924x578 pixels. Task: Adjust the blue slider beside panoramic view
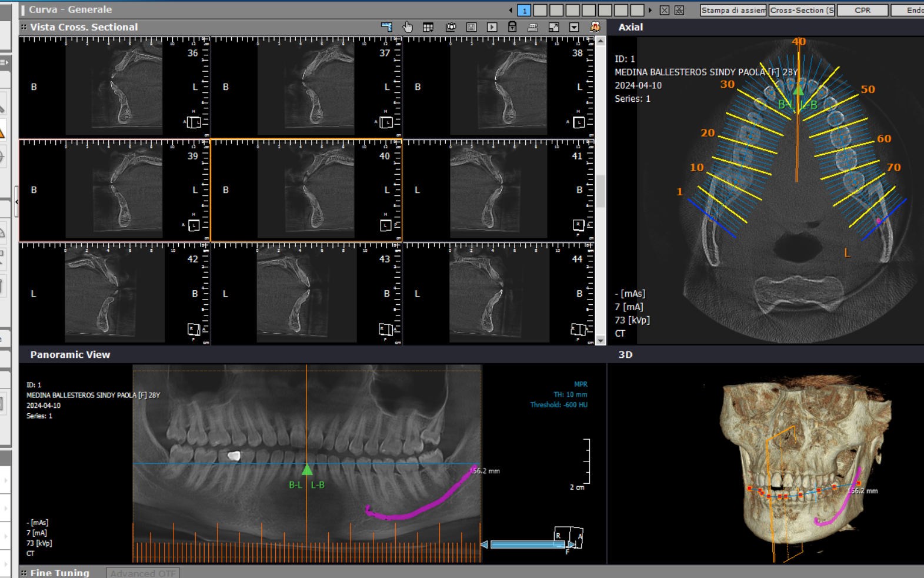click(x=528, y=544)
